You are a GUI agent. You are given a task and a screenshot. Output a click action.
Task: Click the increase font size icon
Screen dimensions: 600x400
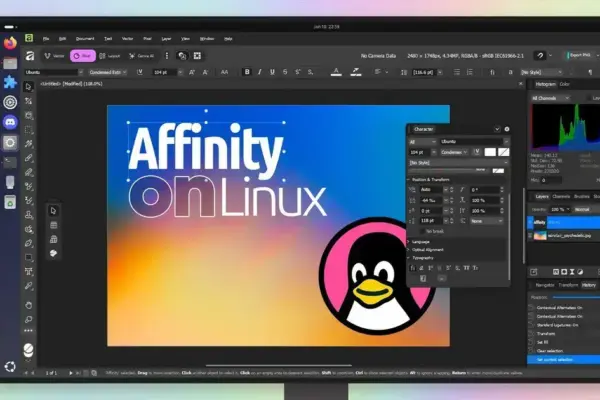[192, 72]
